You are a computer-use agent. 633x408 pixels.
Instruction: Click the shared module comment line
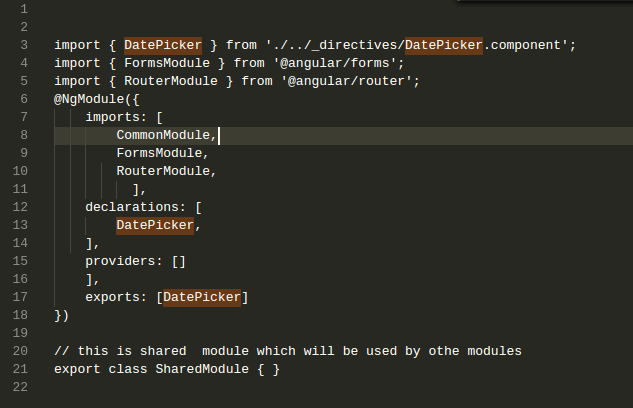288,351
